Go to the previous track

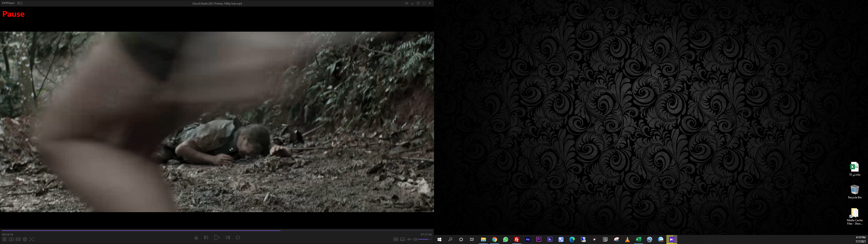tap(206, 238)
